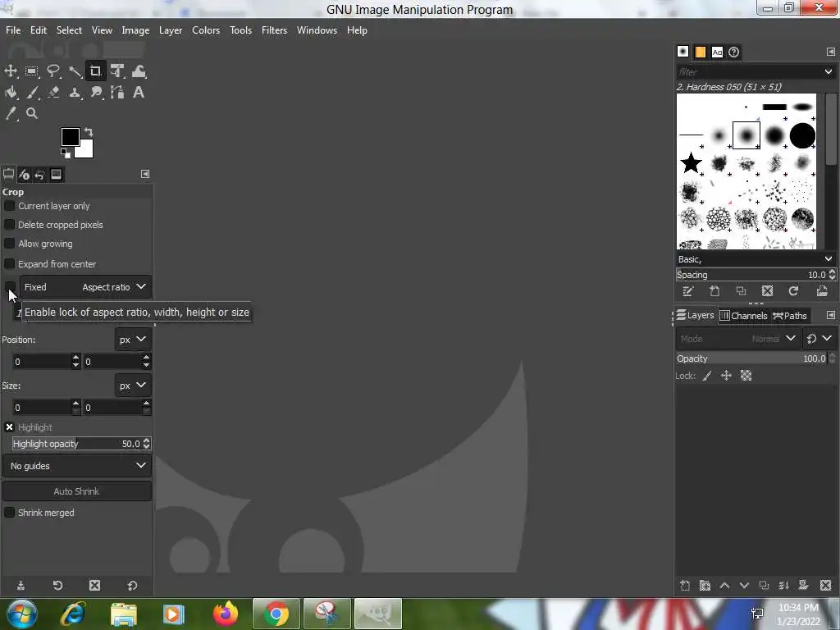Duplicate the selected brush
Image resolution: width=840 pixels, height=630 pixels.
point(741,291)
